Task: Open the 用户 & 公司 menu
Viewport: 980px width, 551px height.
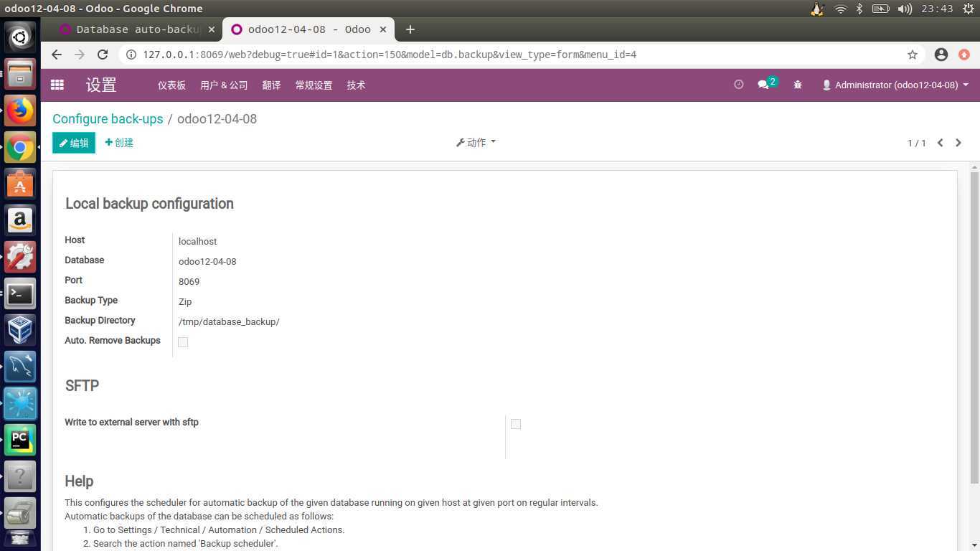Action: point(224,85)
